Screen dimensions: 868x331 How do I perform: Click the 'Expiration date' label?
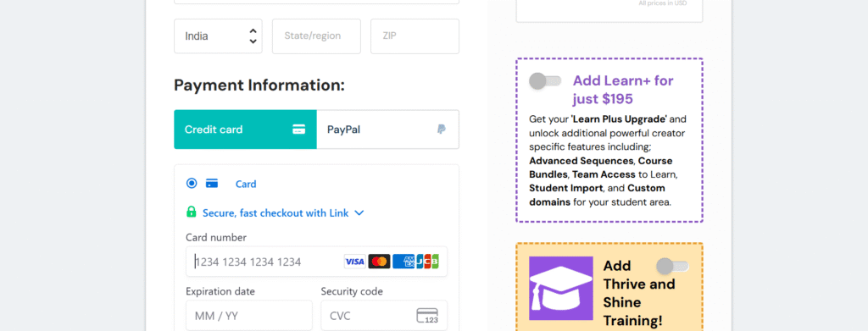220,291
